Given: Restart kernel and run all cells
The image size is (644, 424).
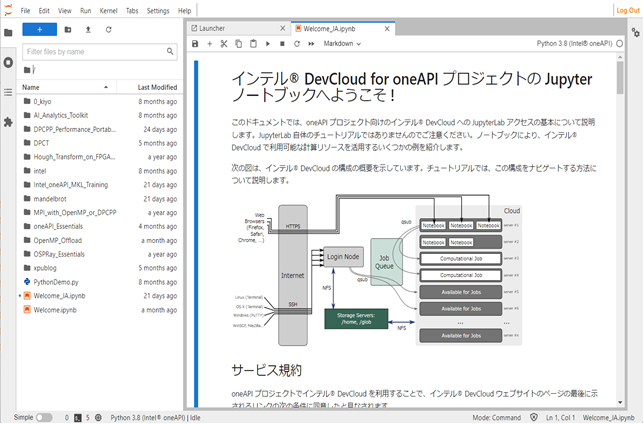Looking at the screenshot, I should pyautogui.click(x=311, y=44).
